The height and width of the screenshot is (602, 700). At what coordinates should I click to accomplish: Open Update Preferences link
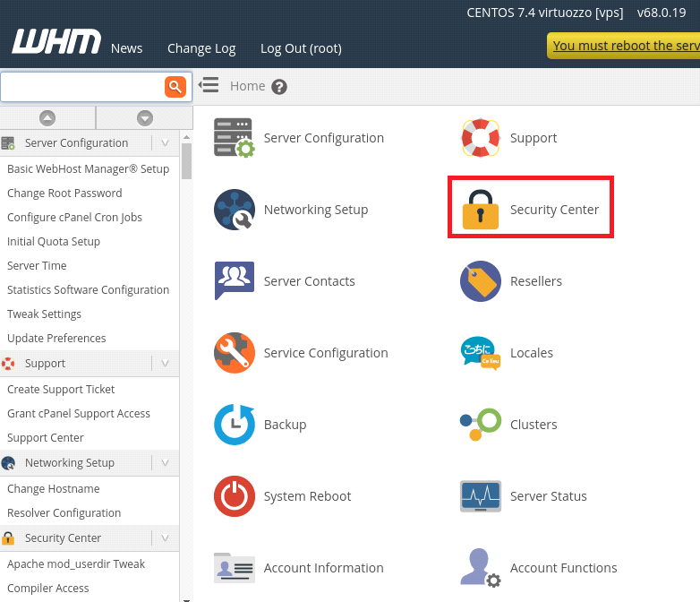56,339
